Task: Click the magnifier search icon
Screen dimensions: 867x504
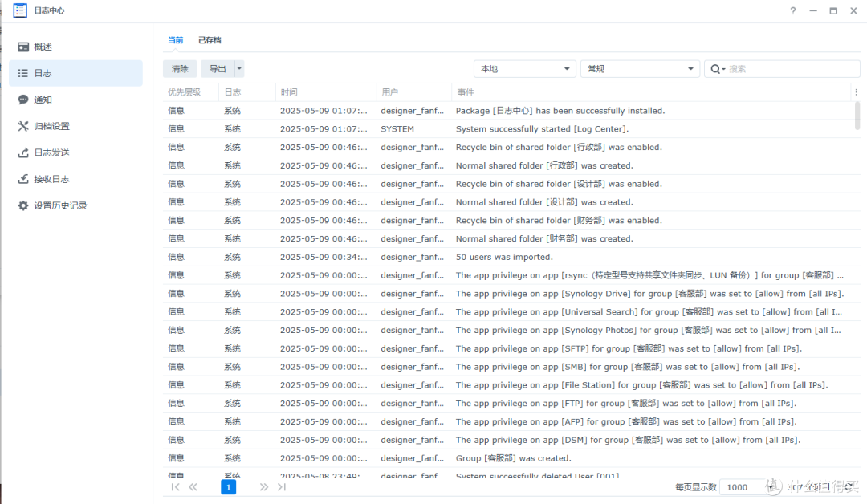Action: [715, 69]
